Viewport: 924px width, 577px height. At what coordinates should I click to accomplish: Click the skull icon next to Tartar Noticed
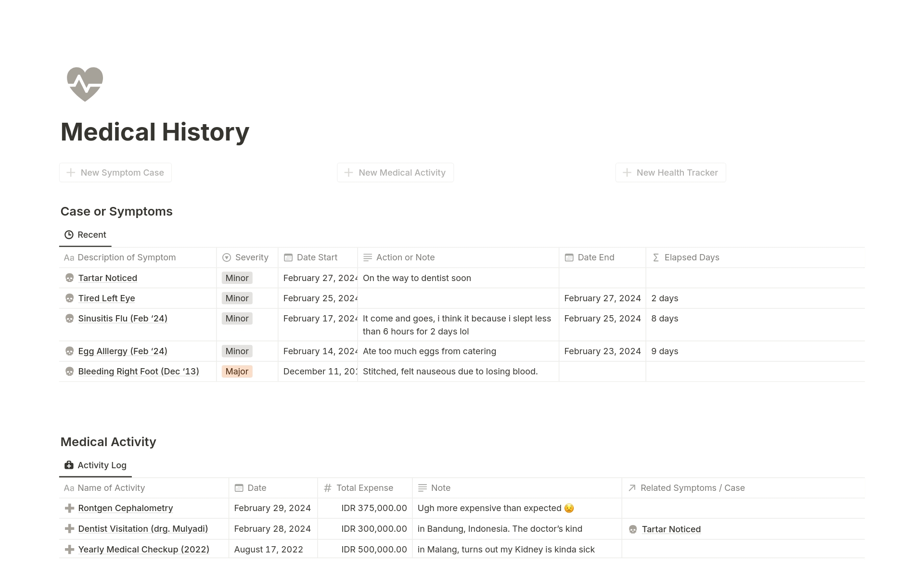(70, 278)
